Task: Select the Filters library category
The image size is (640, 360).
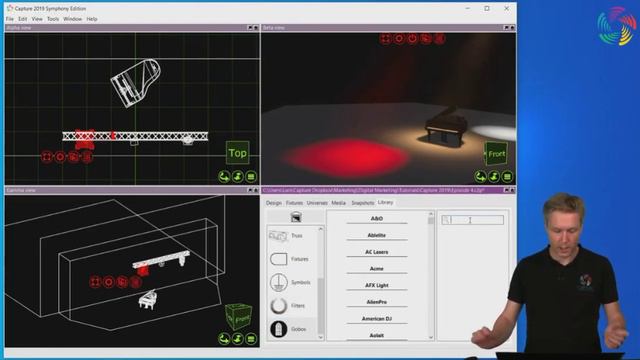Action: [292, 306]
